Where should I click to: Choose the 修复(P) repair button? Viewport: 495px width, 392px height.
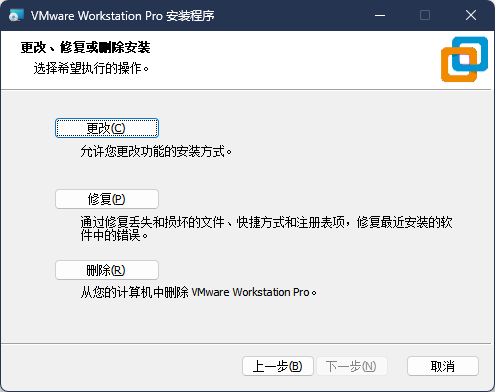coord(107,199)
